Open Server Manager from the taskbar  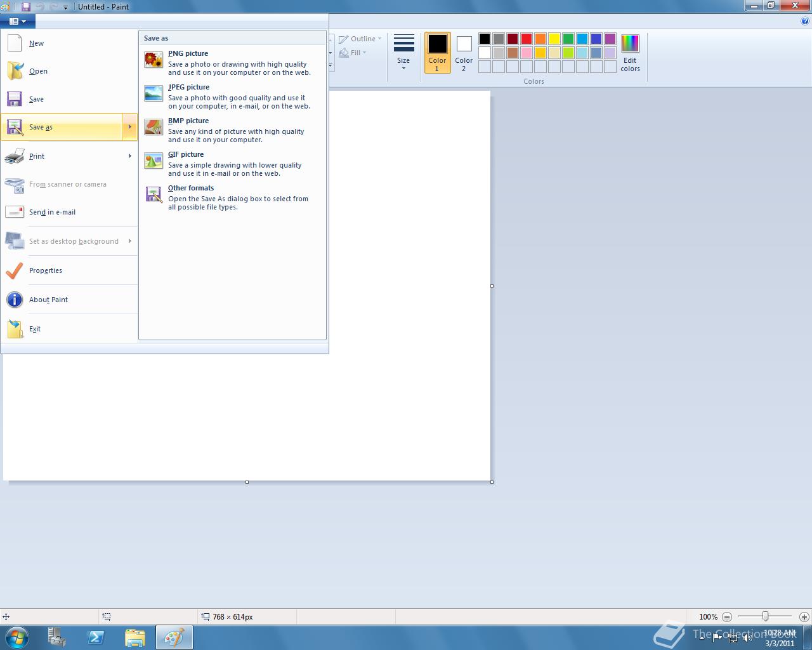point(57,637)
